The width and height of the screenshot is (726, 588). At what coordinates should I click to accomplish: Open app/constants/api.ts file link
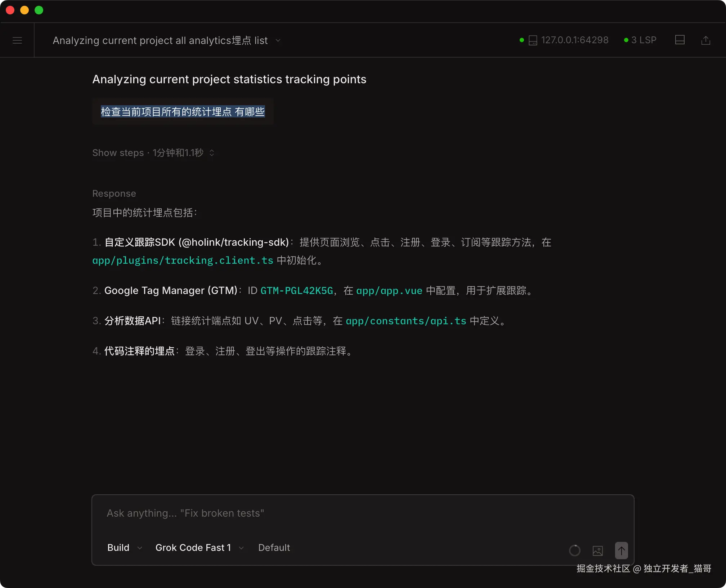pyautogui.click(x=406, y=321)
